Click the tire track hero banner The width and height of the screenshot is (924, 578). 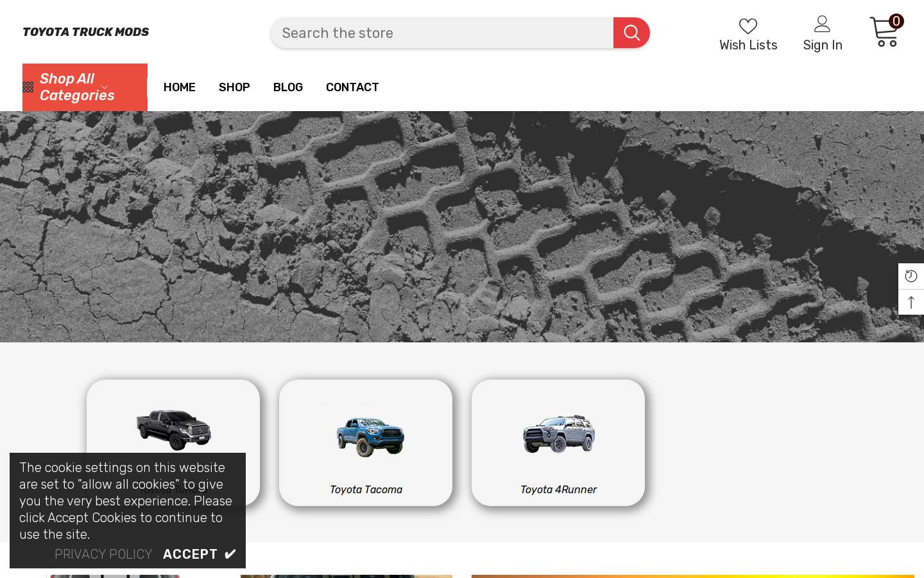(x=462, y=227)
